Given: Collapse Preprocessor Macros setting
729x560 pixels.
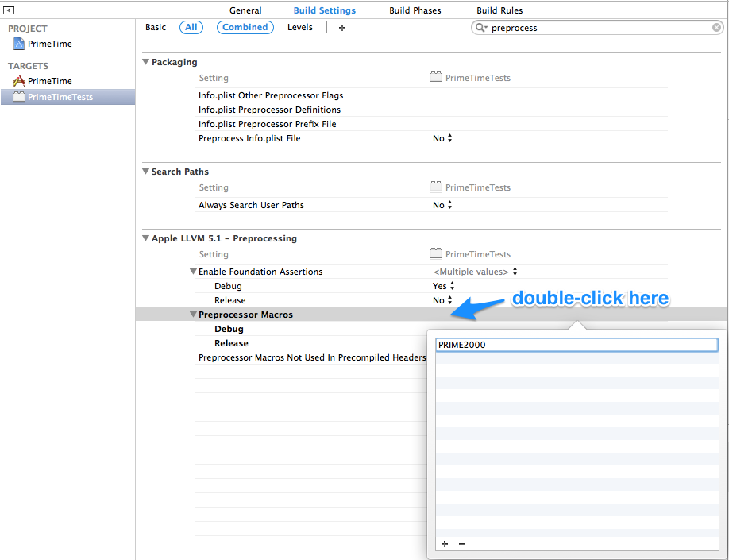Looking at the screenshot, I should point(193,315).
